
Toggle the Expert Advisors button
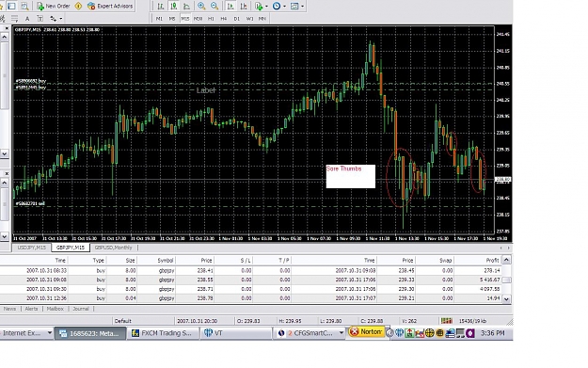click(x=110, y=6)
